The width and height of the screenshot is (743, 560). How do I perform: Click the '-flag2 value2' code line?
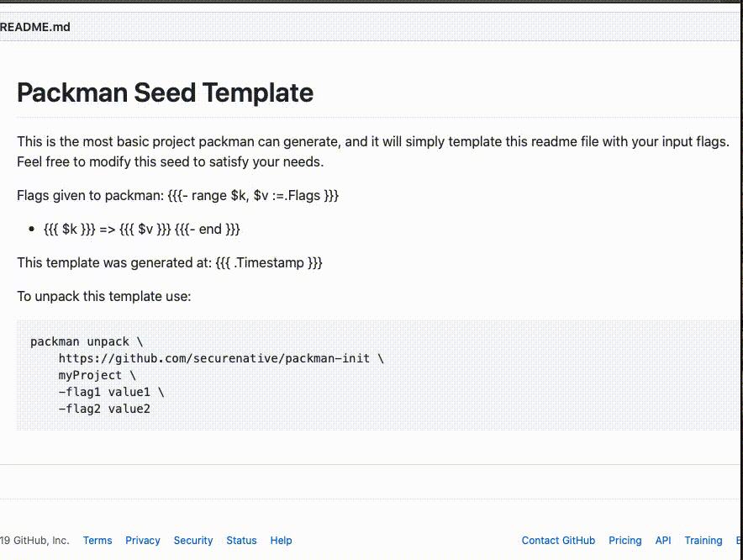pyautogui.click(x=104, y=409)
